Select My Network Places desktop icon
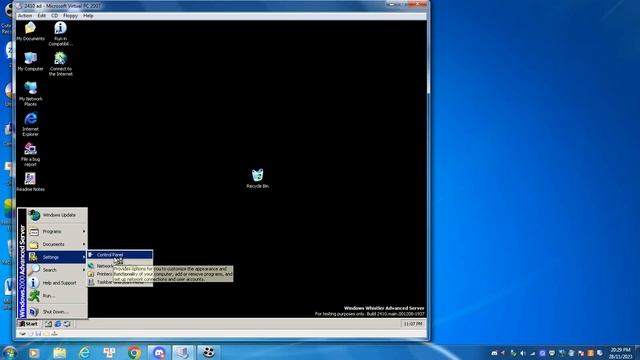Image resolution: width=640 pixels, height=360 pixels. (x=30, y=93)
